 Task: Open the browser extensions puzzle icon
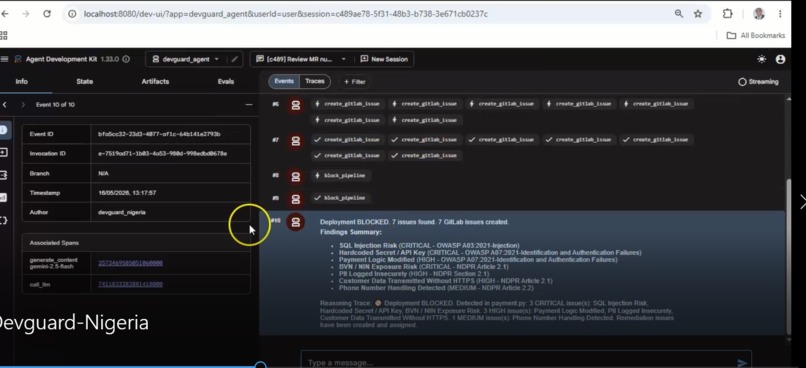pos(727,14)
